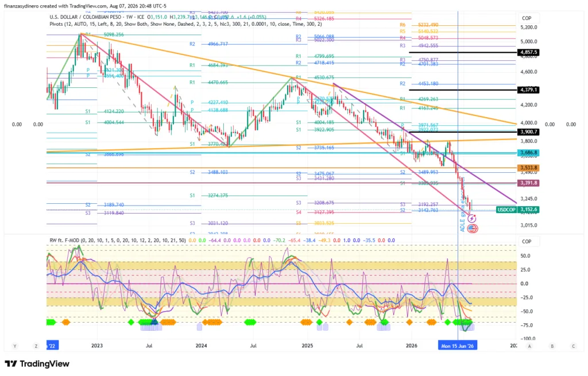Click the C button at bottom right
Viewport: 588px width, 376px height.
coord(573,346)
